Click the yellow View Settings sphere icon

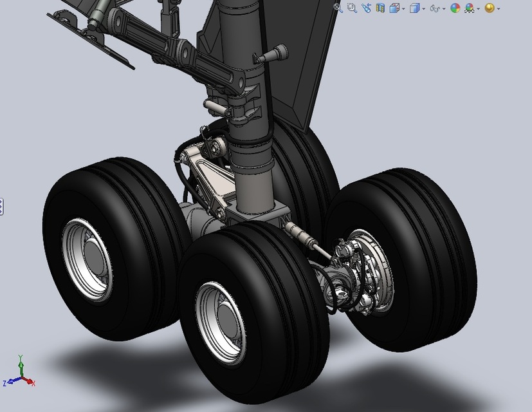point(489,7)
